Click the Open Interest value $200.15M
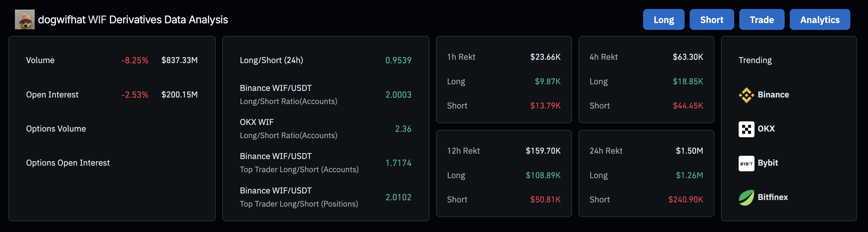The width and height of the screenshot is (868, 232). point(180,95)
